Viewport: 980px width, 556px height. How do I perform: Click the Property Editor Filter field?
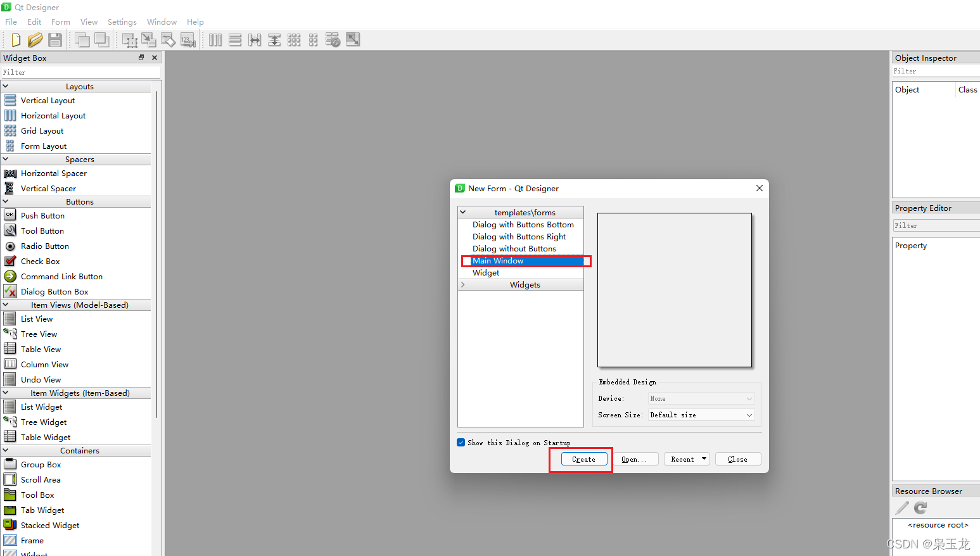click(x=936, y=225)
